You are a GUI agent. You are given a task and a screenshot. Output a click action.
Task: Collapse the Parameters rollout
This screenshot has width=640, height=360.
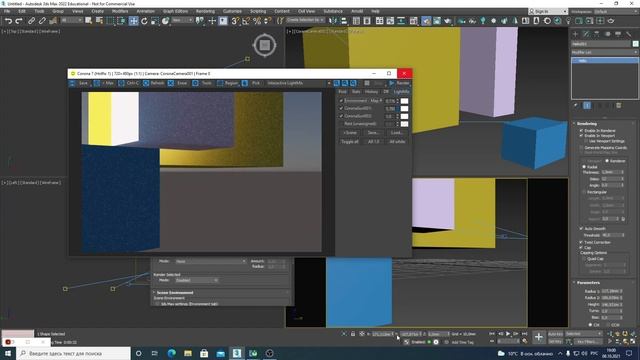coord(588,282)
